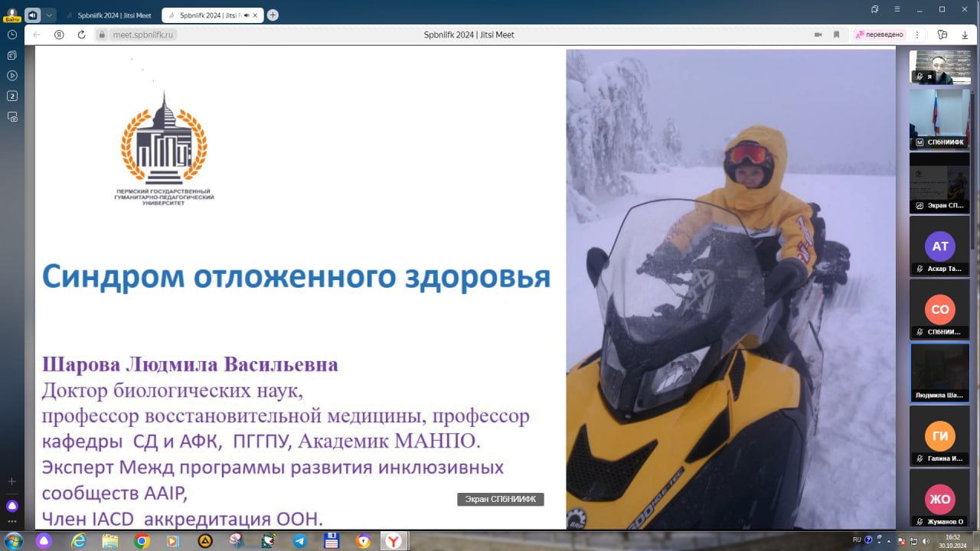Open the browser hamburger main menu
Viewport: 980px width, 551px height.
[x=897, y=9]
